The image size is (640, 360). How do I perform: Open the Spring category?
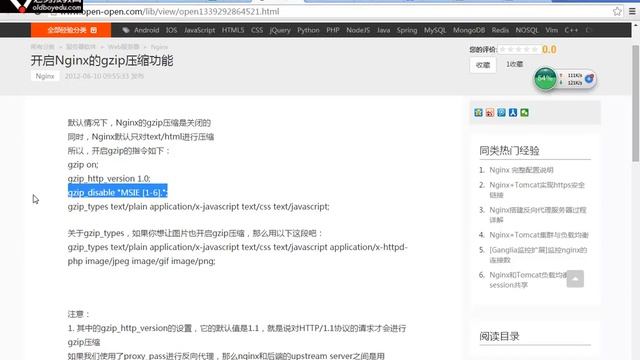[407, 30]
